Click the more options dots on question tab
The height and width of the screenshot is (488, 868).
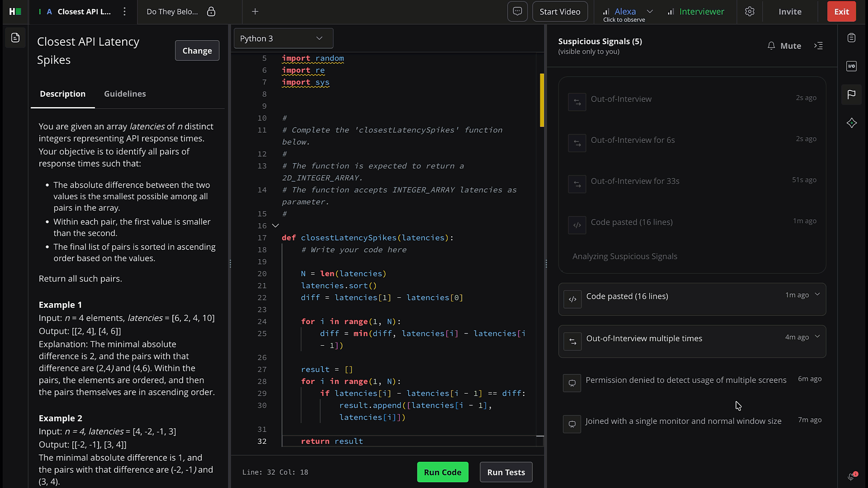tap(125, 11)
